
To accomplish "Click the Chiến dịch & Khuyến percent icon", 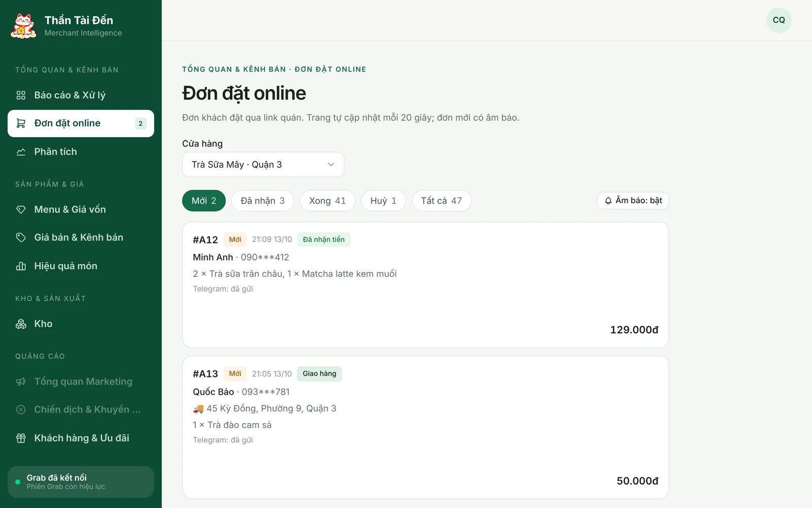I will tap(21, 409).
